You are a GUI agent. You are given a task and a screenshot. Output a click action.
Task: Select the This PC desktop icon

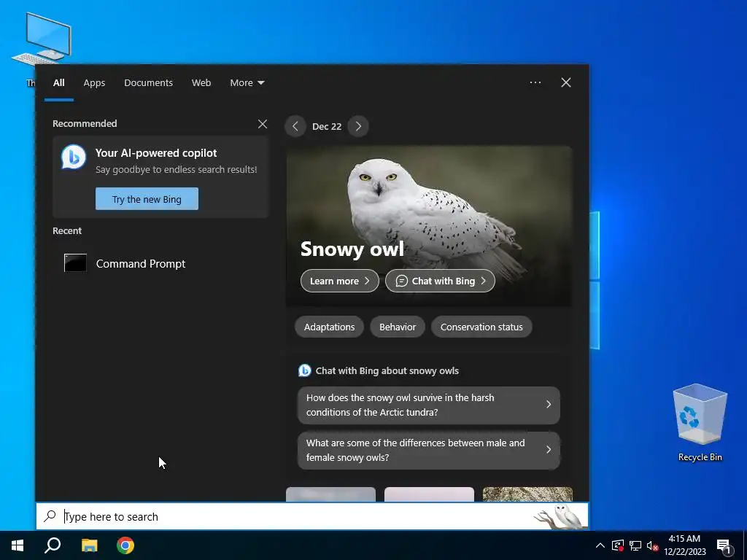tap(42, 41)
